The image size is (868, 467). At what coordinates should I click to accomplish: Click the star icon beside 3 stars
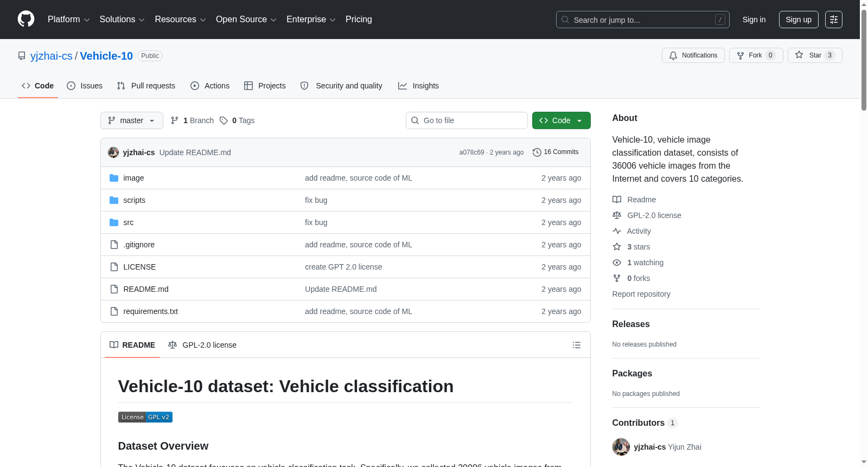[617, 247]
